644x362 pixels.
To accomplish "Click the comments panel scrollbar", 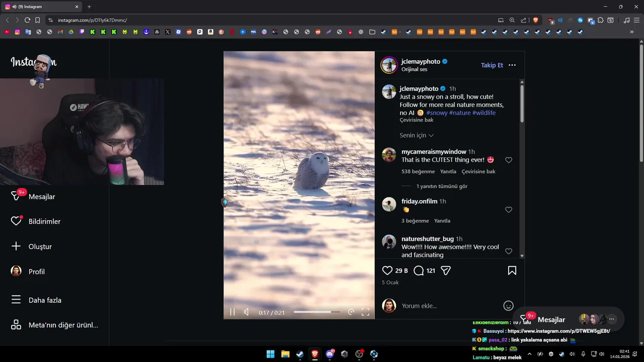I will 522,103.
